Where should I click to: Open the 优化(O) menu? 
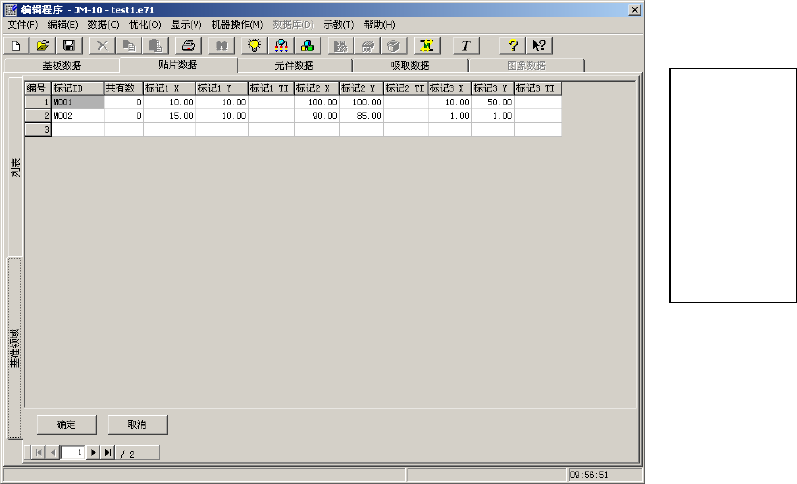click(145, 24)
